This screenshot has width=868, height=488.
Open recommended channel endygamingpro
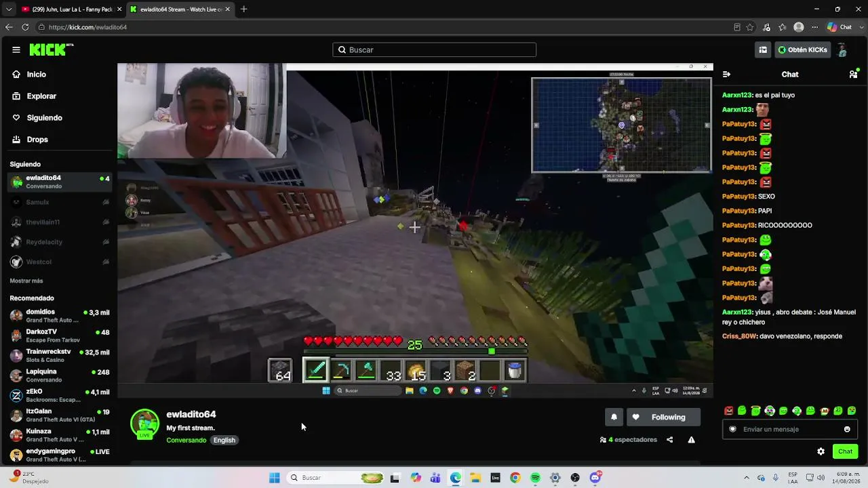coord(59,455)
